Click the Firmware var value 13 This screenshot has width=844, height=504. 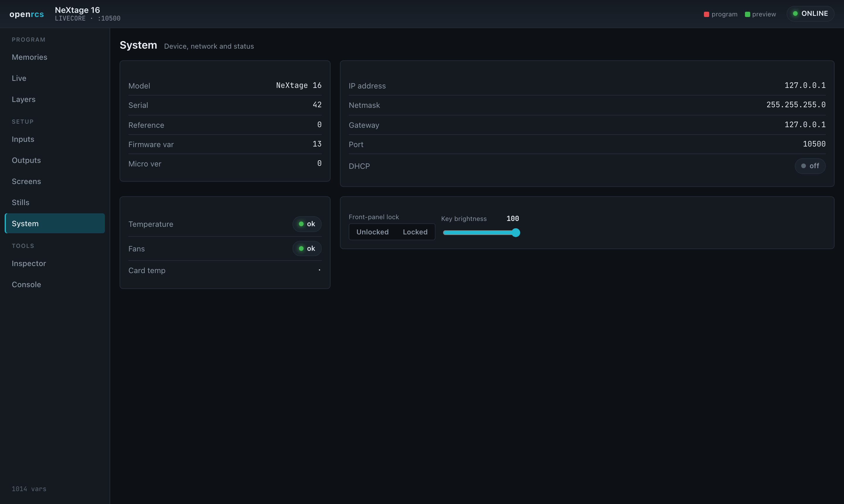(x=317, y=144)
